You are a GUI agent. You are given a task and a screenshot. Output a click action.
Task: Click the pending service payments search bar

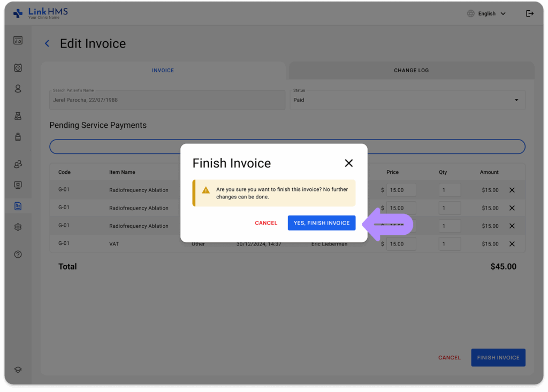click(287, 147)
